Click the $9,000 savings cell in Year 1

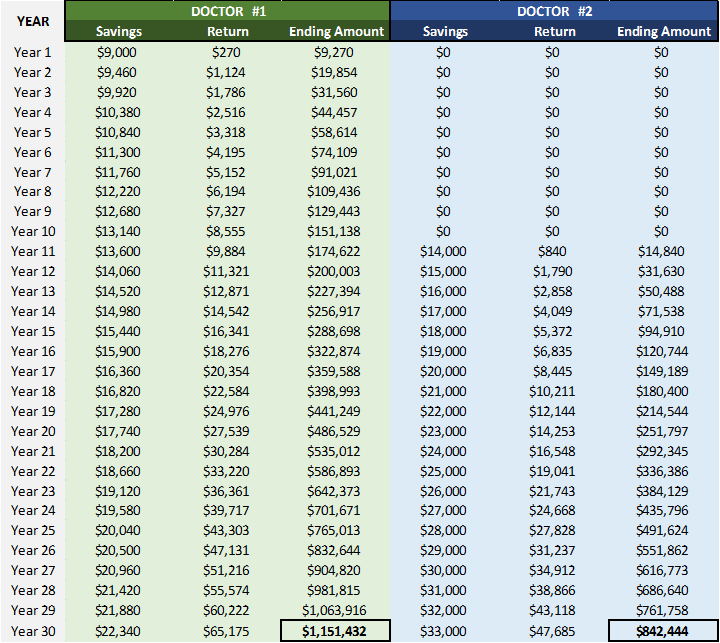click(x=118, y=52)
